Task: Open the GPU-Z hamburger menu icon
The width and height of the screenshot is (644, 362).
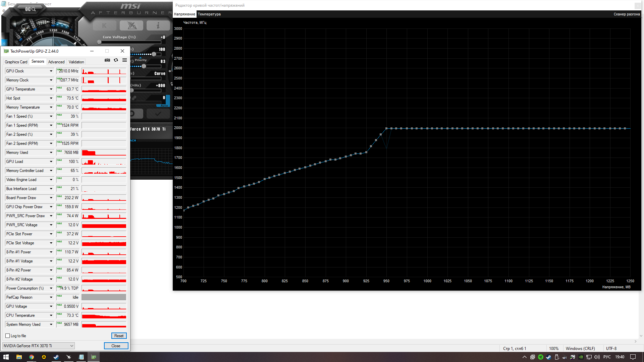Action: click(124, 60)
